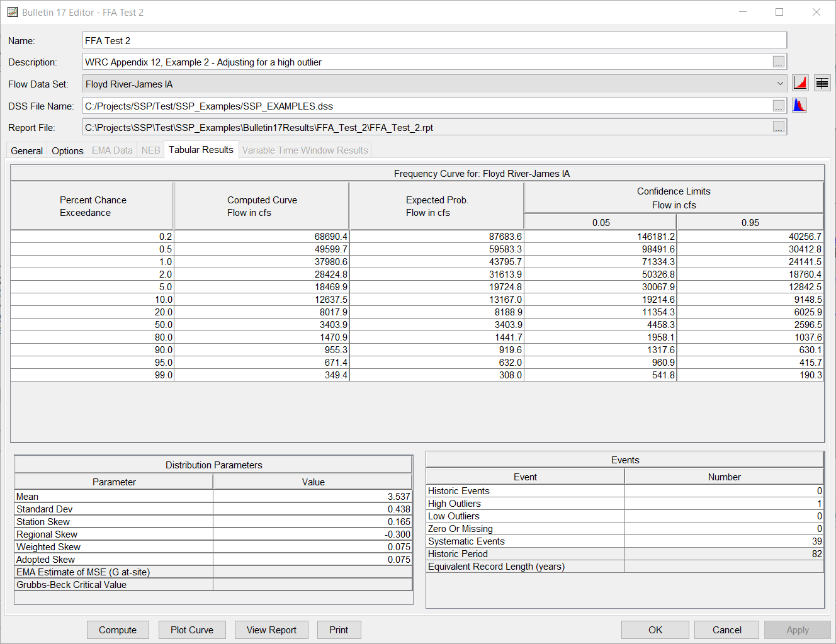Switch to the Options tab
Viewport: 836px width, 644px height.
67,150
